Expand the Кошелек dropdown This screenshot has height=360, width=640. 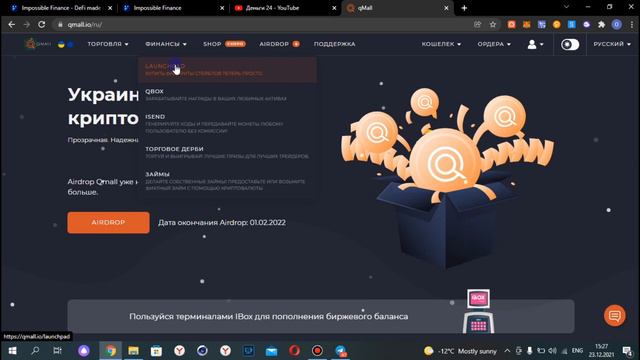point(441,44)
